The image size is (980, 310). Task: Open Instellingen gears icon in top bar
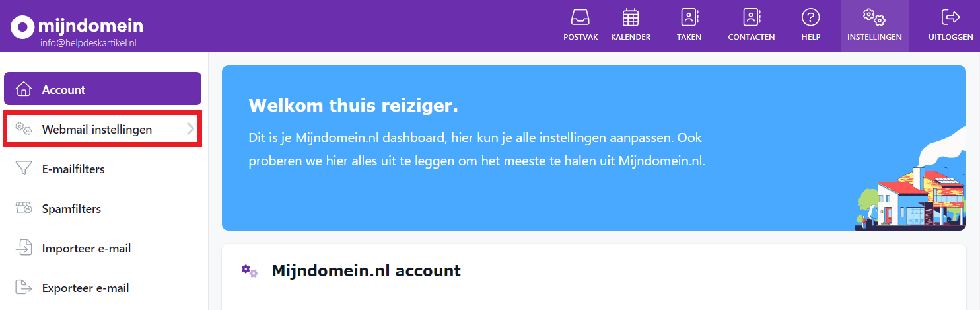874,17
